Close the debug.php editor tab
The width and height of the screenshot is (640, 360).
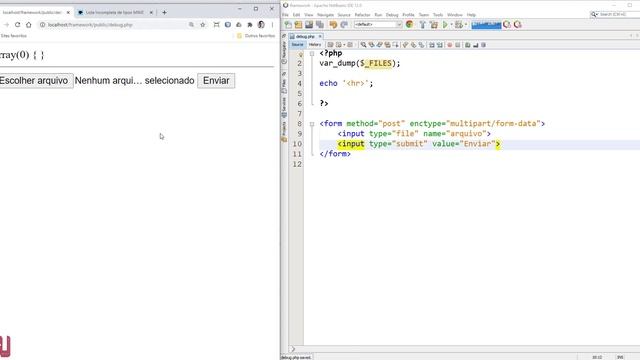click(320, 36)
